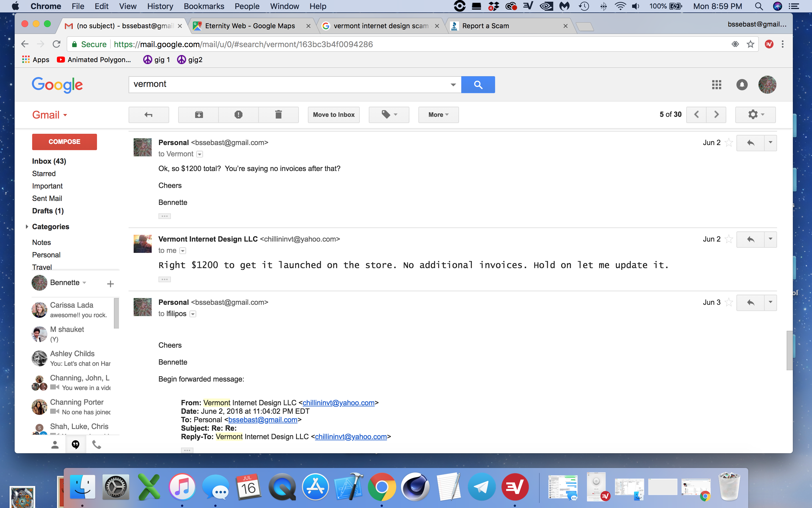Image resolution: width=812 pixels, height=508 pixels.
Task: Open the More actions dropdown
Action: (x=438, y=115)
